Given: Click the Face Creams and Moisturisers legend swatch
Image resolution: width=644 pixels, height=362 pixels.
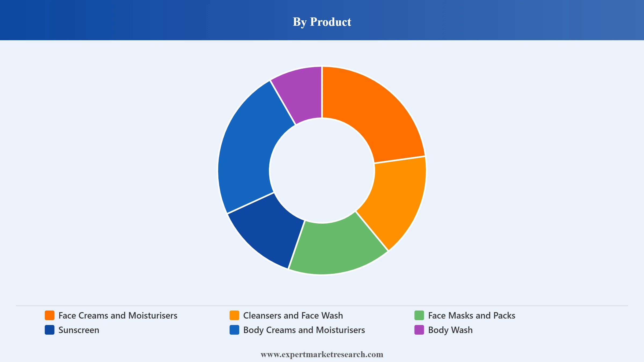Looking at the screenshot, I should coord(50,315).
